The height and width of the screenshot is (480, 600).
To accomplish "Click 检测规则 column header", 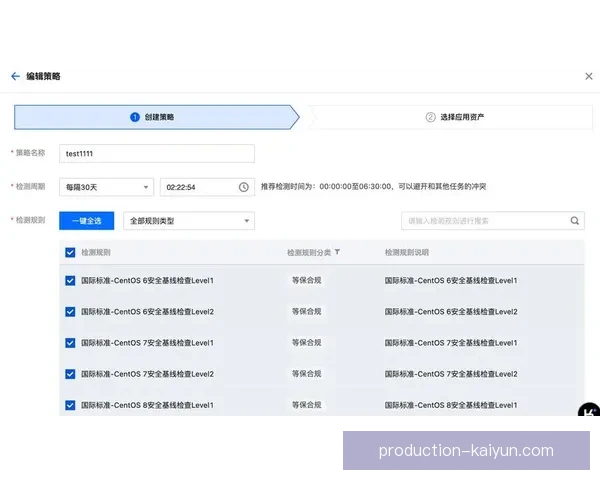I will 96,252.
